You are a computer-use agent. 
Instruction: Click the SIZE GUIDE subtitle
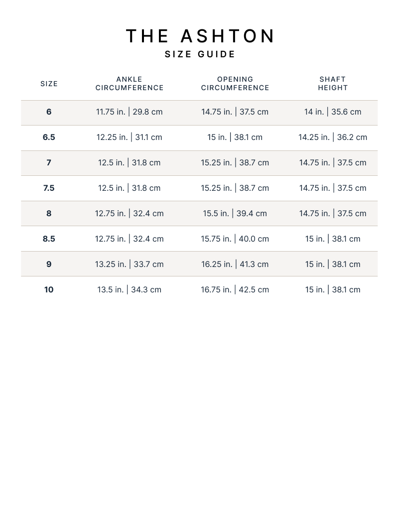pyautogui.click(x=200, y=54)
